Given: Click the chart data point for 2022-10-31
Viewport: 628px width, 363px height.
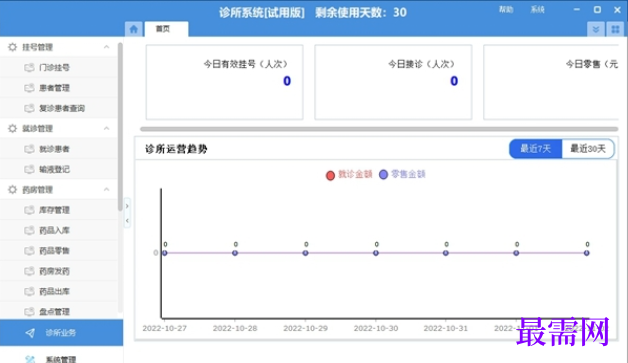Looking at the screenshot, I should pyautogui.click(x=446, y=253).
